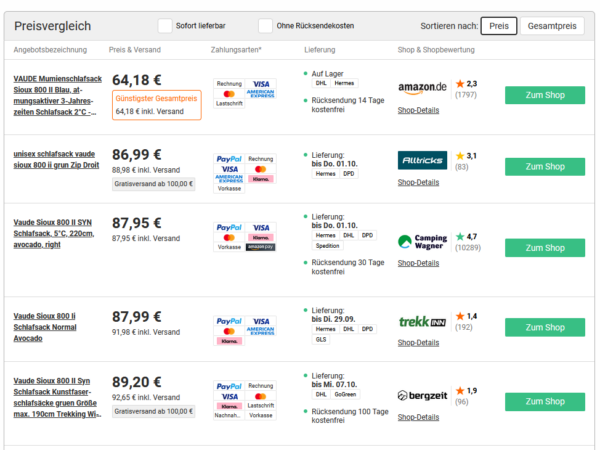Sort offers by Gesamtpreis
This screenshot has height=450, width=600.
552,26
